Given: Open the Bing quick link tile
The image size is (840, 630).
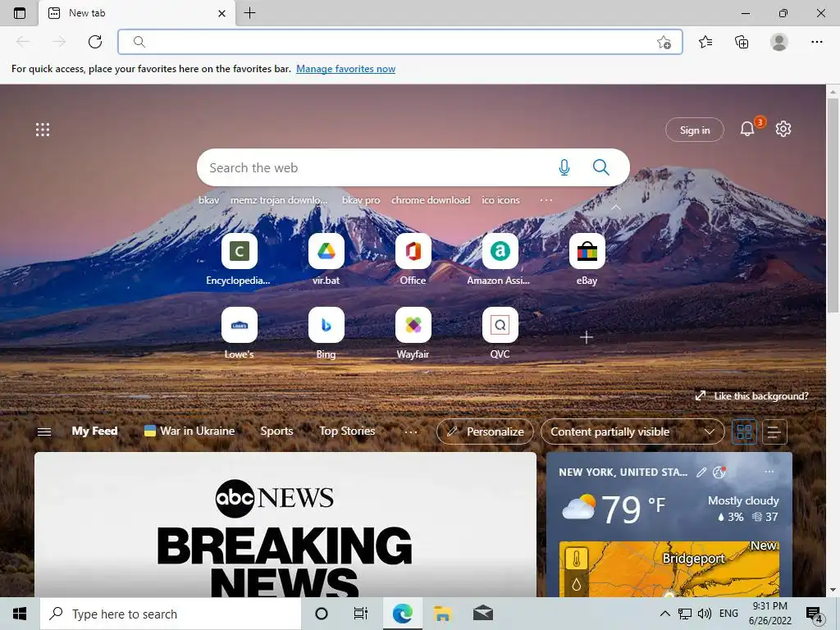Looking at the screenshot, I should (326, 325).
